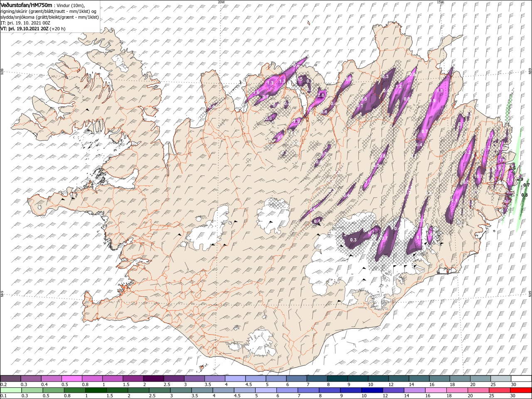Pick lower legend pale green swatch 0.1 to 0.3
The image size is (532, 399).
pyautogui.click(x=10, y=390)
